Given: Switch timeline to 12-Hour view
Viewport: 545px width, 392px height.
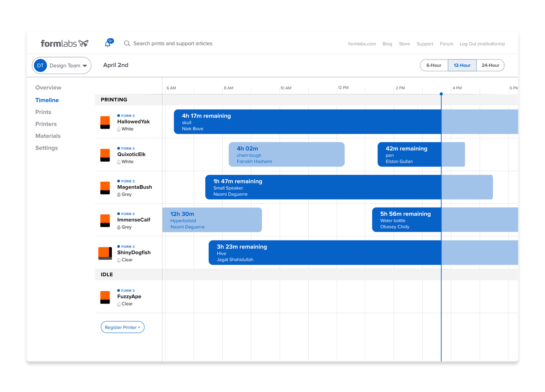Looking at the screenshot, I should point(462,65).
